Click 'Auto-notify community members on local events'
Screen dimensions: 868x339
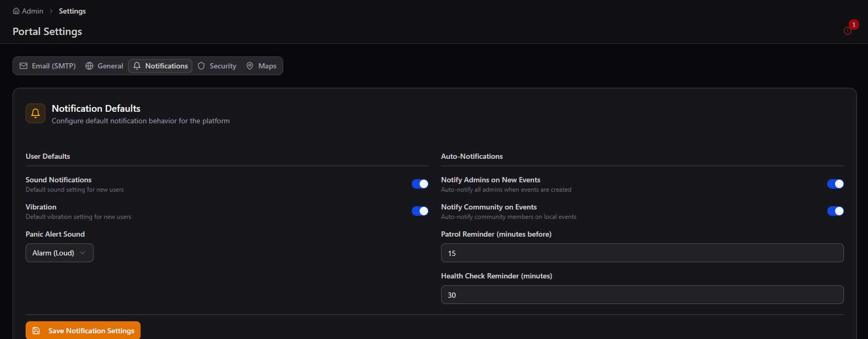(508, 217)
